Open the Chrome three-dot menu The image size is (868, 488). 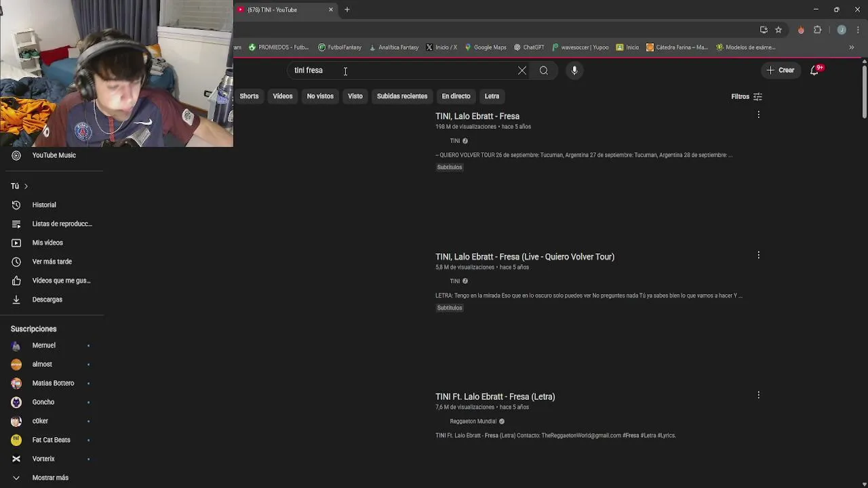pos(858,30)
